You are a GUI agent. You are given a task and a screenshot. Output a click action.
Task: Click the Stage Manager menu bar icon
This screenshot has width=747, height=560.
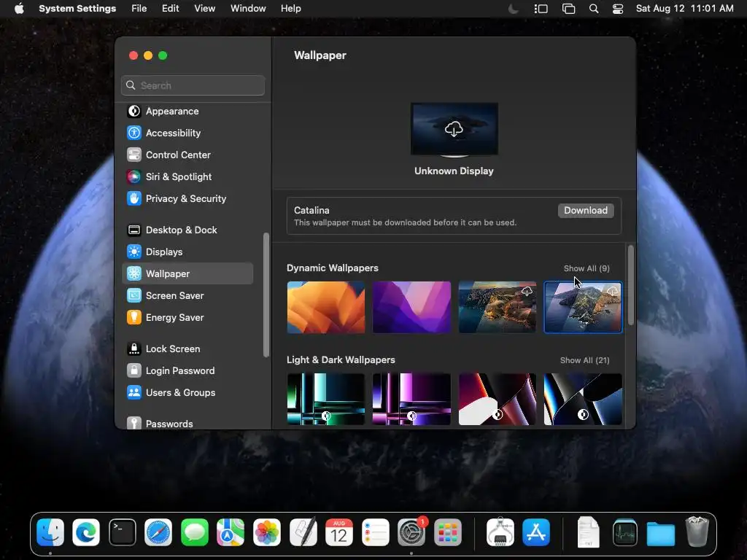pos(541,9)
